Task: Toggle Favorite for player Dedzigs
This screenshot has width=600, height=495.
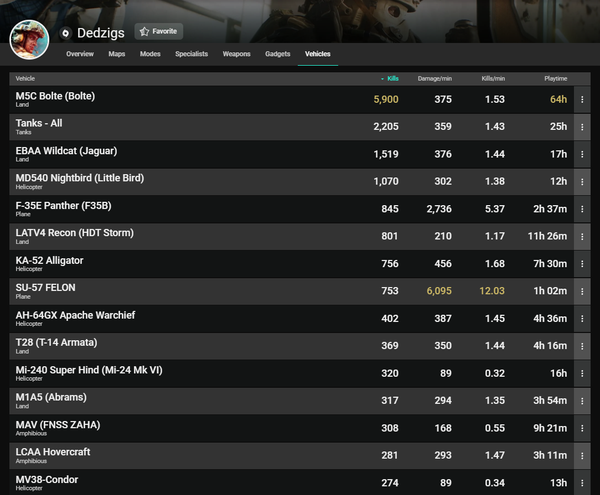Action: click(x=159, y=31)
